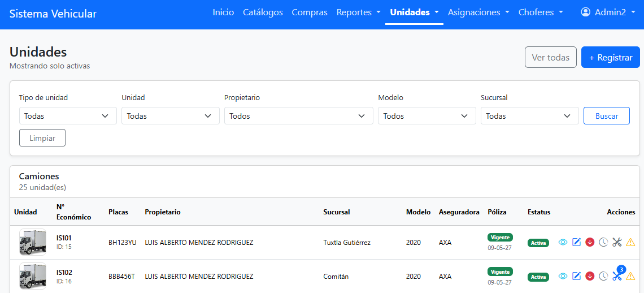The width and height of the screenshot is (644, 293).
Task: Click red down-arrow icon for unit IS101
Action: (590, 243)
